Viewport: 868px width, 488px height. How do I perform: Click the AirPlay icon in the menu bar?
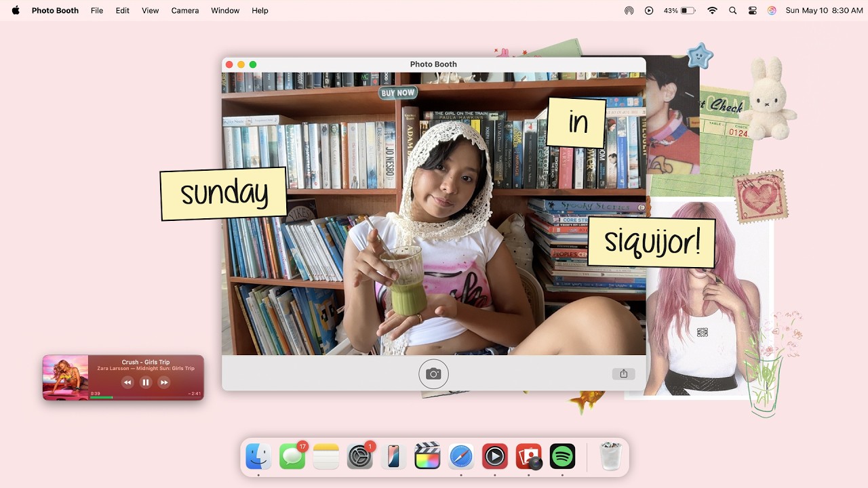point(629,10)
